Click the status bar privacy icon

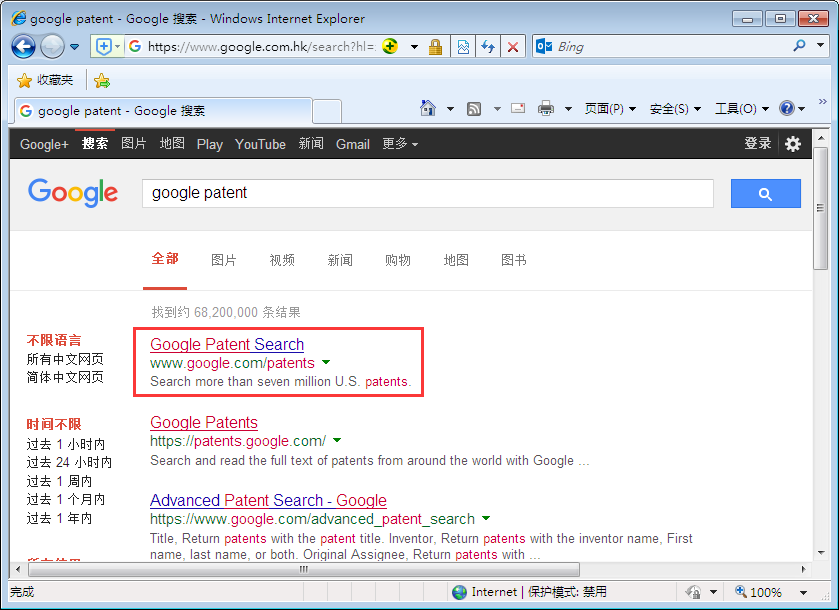(x=693, y=592)
